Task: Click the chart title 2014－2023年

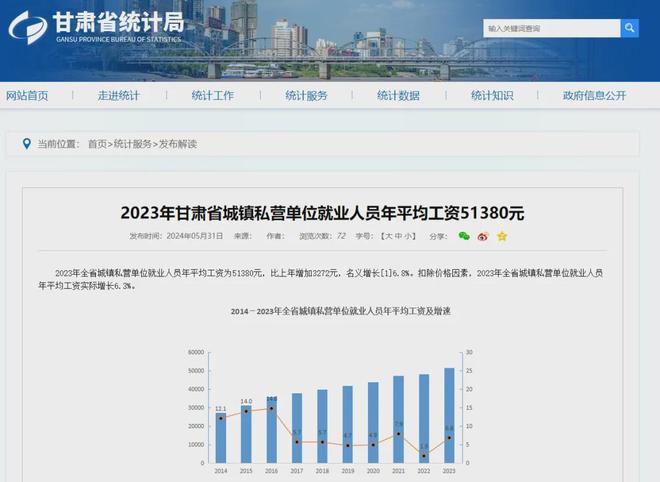Action: 341,311
